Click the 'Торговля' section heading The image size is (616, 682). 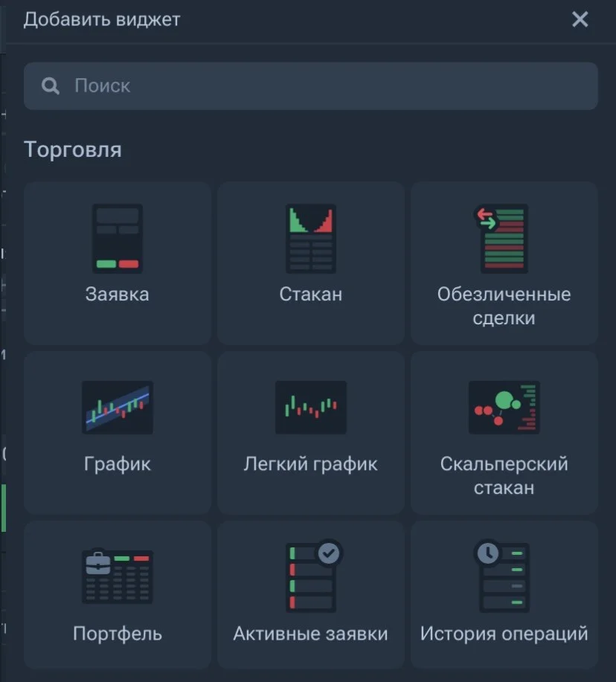click(73, 149)
